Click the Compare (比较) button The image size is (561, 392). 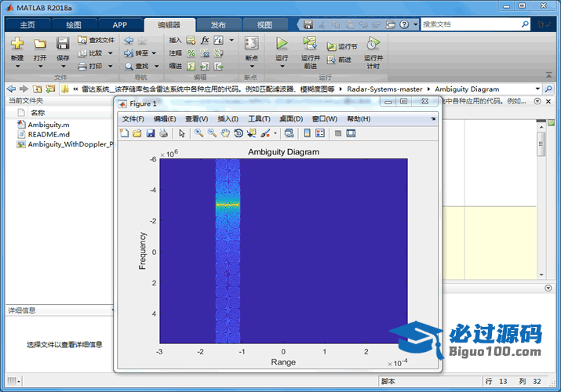[91, 53]
